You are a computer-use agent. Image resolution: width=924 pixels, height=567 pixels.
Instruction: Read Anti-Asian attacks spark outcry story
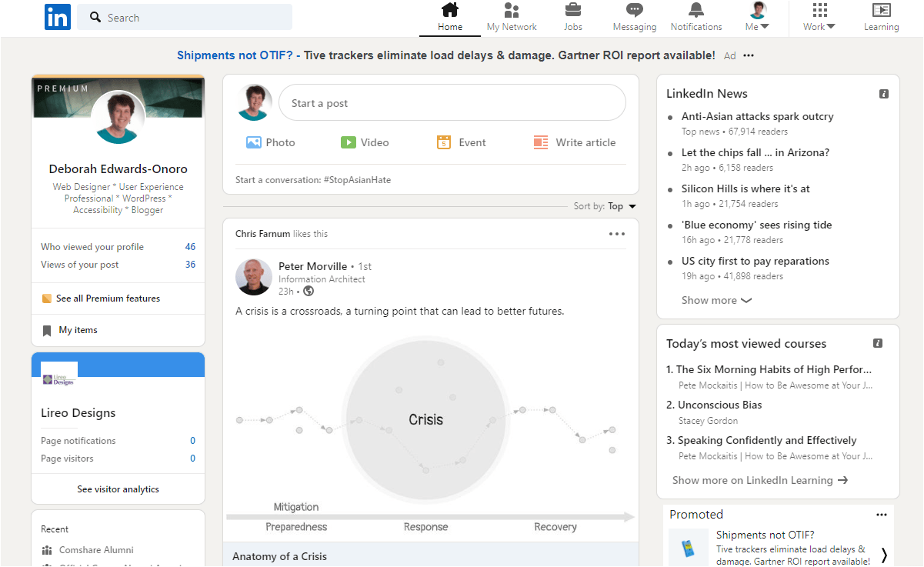pyautogui.click(x=758, y=117)
